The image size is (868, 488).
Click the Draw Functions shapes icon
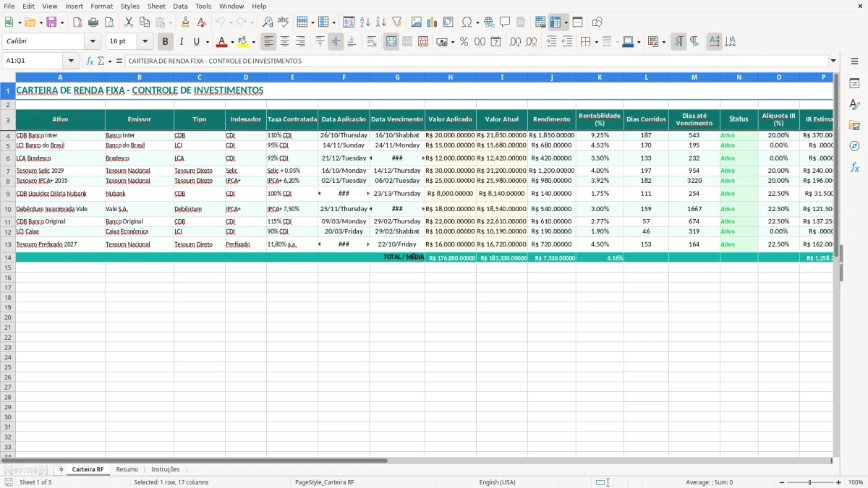point(597,22)
